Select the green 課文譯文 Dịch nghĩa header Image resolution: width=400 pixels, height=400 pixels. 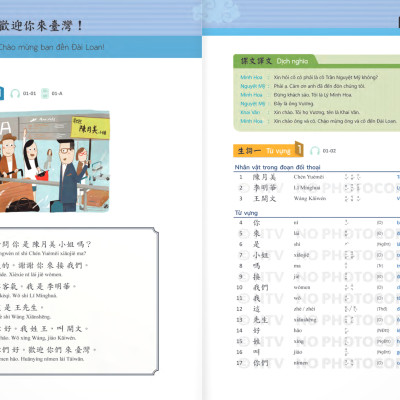pos(274,61)
